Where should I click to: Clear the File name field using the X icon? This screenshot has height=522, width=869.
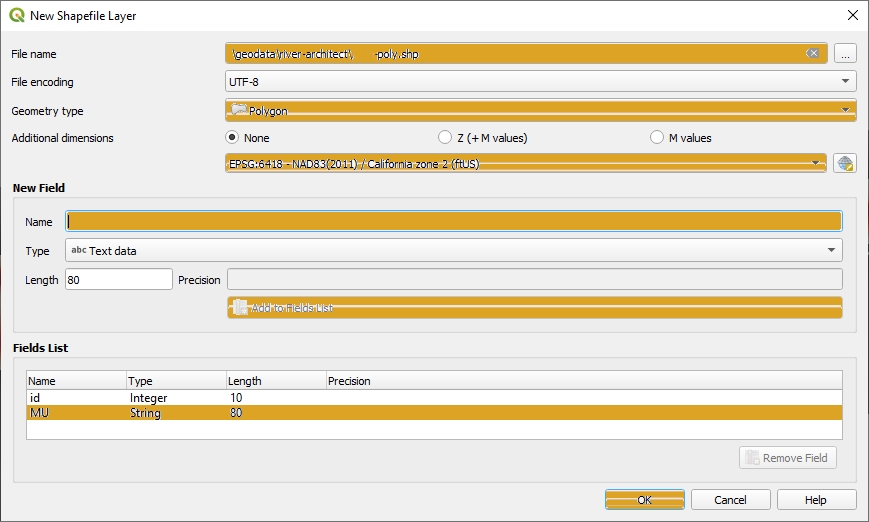tap(812, 53)
